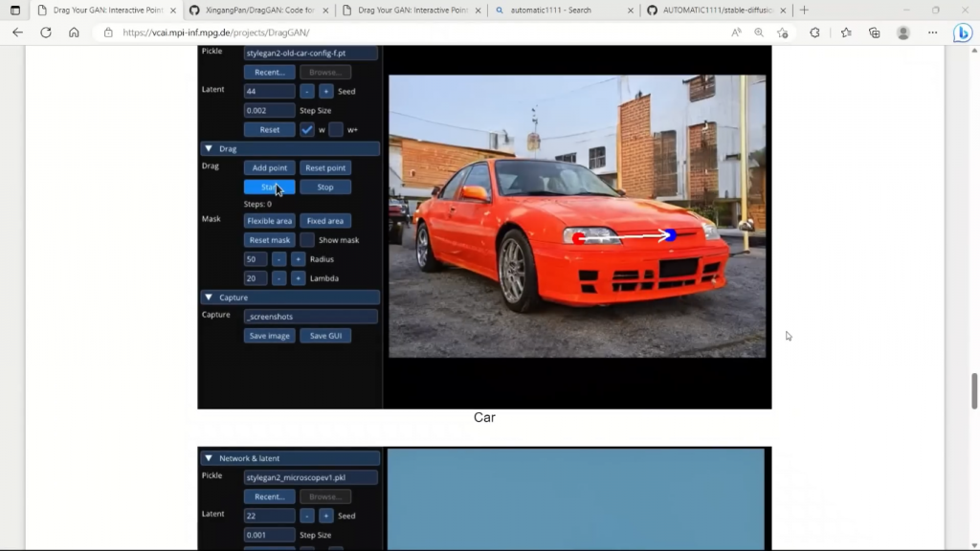Open the Bing sidebar icon

[962, 32]
